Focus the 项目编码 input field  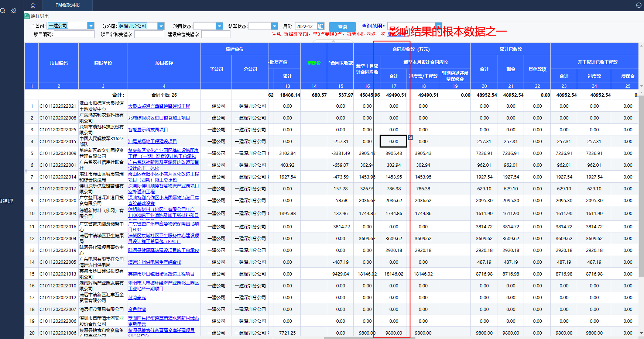pos(74,34)
